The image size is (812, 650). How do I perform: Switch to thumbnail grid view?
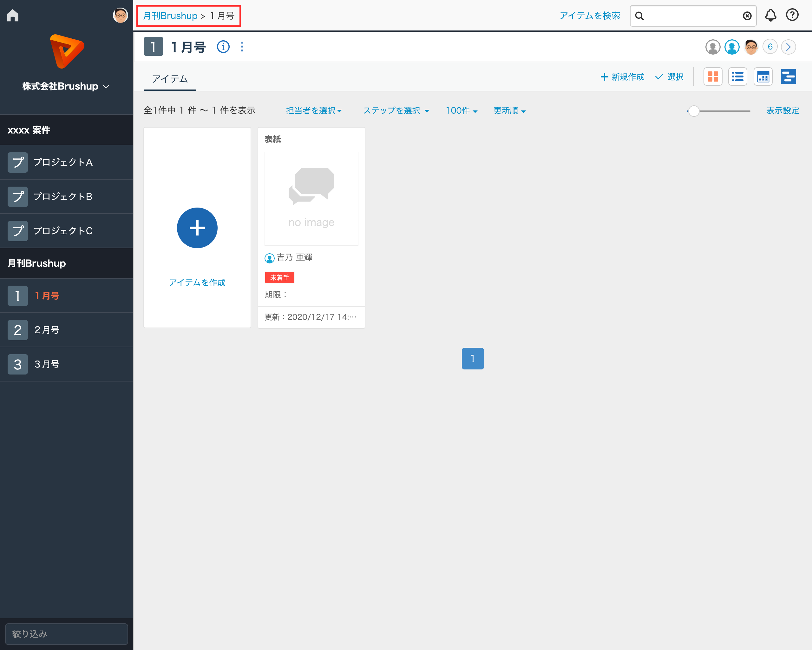pyautogui.click(x=713, y=77)
